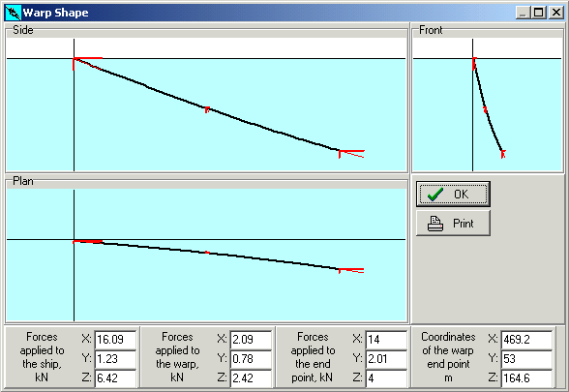Select warp end coordinate Z field 164.6
The image size is (569, 392).
pos(526,378)
